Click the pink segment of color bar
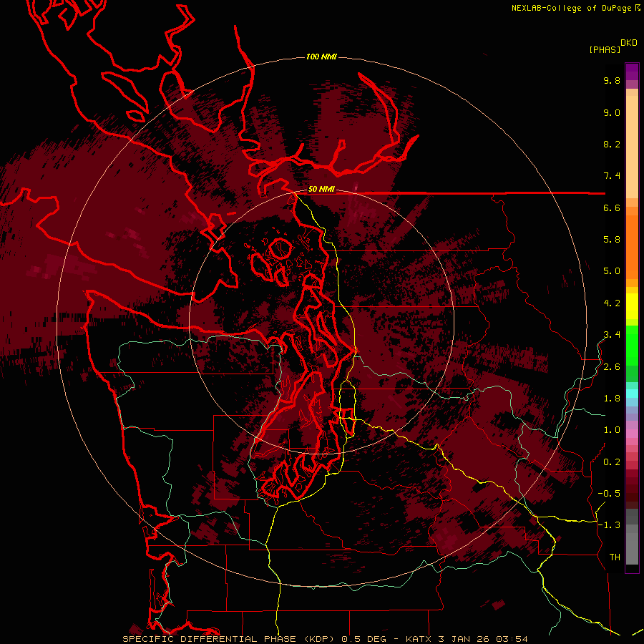 tap(632, 434)
